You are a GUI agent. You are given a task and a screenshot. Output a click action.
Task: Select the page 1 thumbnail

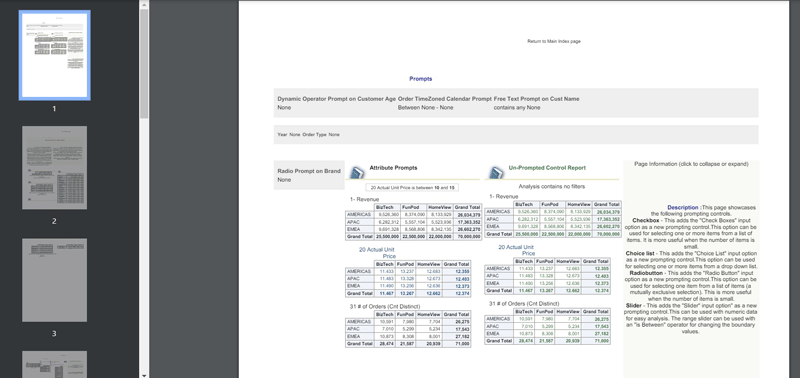click(55, 55)
